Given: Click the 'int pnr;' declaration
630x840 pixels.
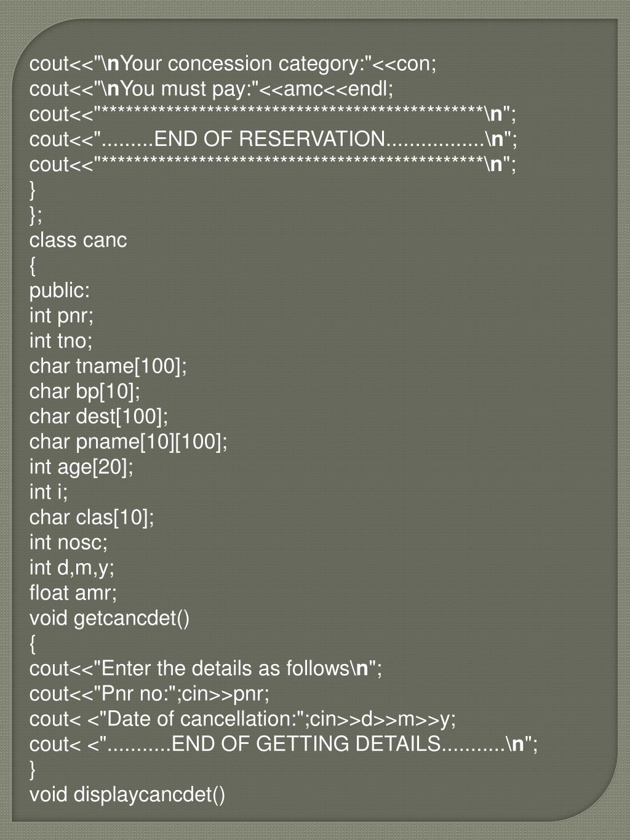Looking at the screenshot, I should pos(62,316).
